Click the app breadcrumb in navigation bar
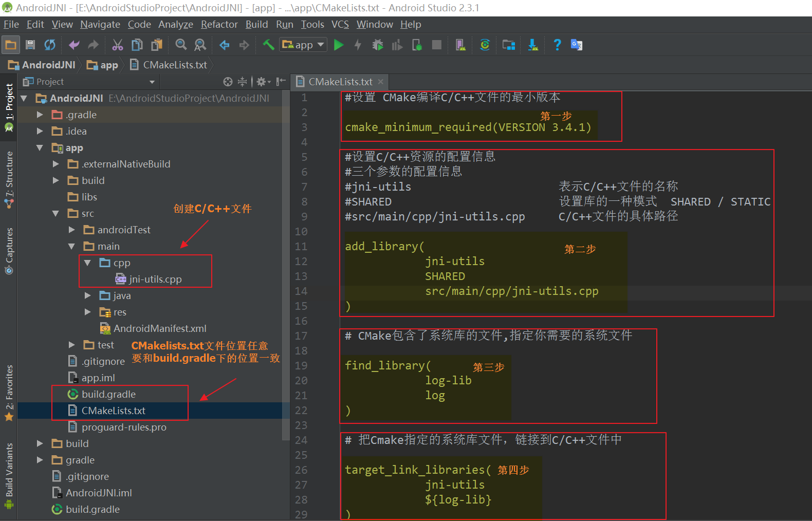Image resolution: width=812 pixels, height=521 pixels. coord(103,65)
